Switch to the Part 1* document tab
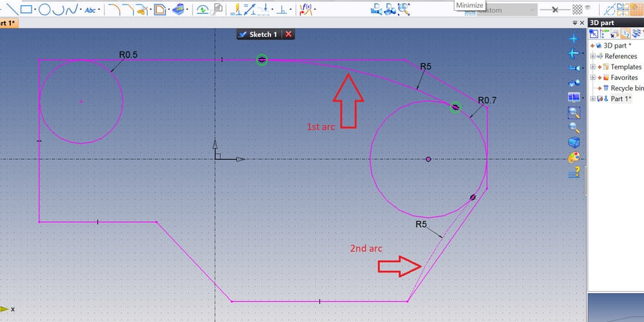This screenshot has width=644, height=322. [x=8, y=23]
